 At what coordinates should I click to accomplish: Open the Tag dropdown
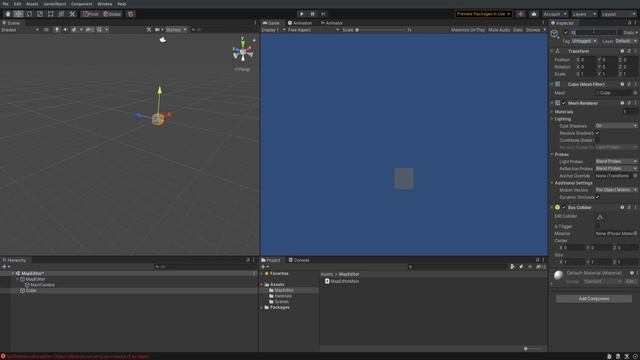point(584,41)
